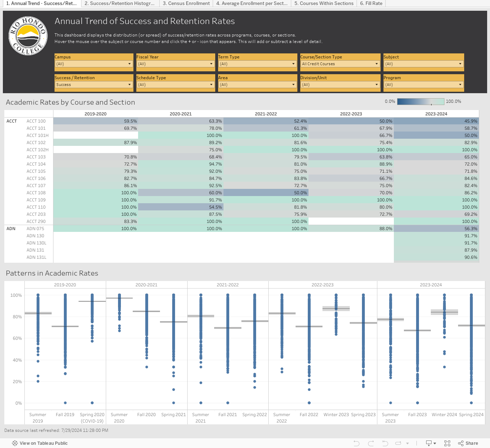Select Winter 2023 average reference band

point(336,308)
